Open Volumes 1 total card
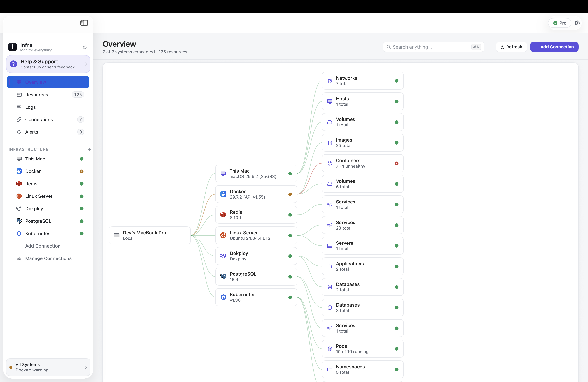The height and width of the screenshot is (382, 588). click(x=363, y=122)
